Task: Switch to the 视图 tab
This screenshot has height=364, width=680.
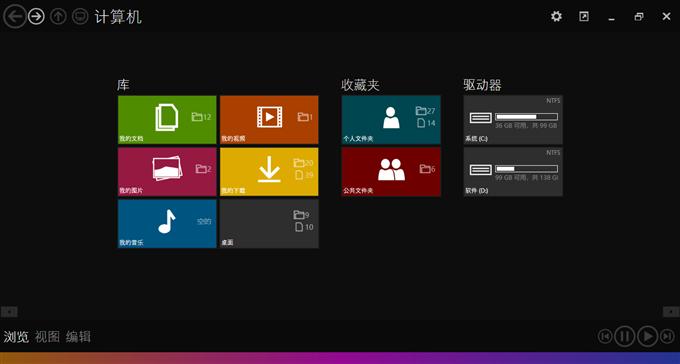Action: pos(47,337)
